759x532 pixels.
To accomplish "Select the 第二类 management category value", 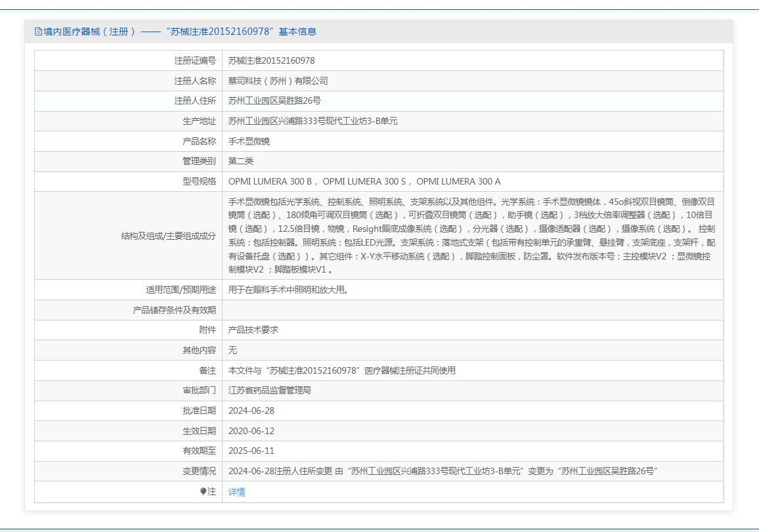I will [x=240, y=162].
